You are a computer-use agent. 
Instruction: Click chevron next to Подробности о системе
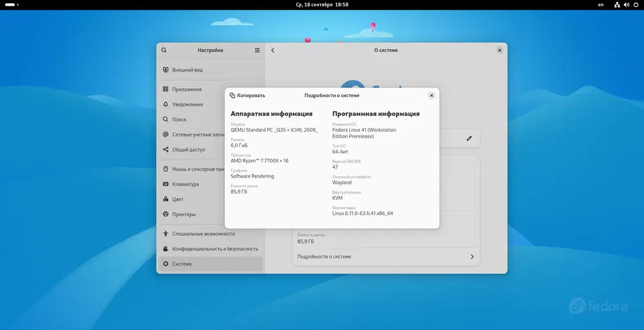[472, 257]
